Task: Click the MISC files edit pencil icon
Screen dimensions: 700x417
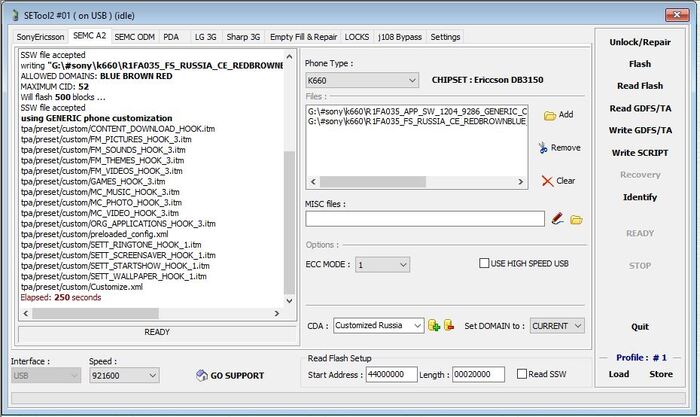Action: pyautogui.click(x=557, y=218)
